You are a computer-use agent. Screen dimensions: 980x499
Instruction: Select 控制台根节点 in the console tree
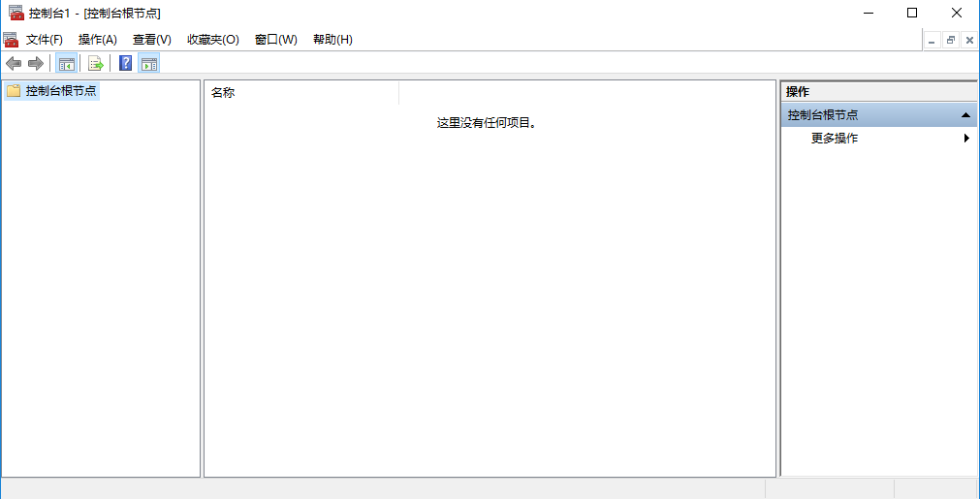[60, 91]
